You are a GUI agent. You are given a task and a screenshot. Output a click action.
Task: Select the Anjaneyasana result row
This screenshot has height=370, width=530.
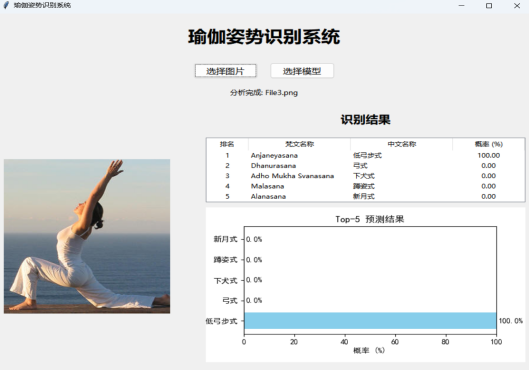pyautogui.click(x=366, y=155)
